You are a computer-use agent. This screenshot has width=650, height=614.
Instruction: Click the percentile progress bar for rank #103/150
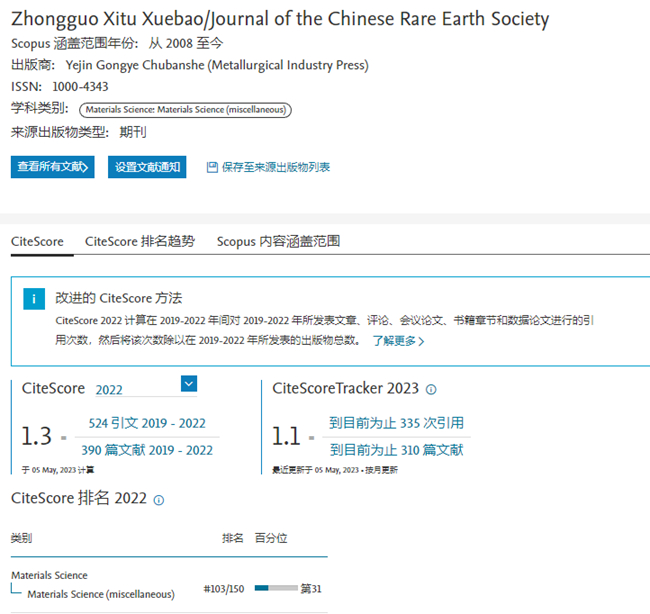tap(276, 588)
